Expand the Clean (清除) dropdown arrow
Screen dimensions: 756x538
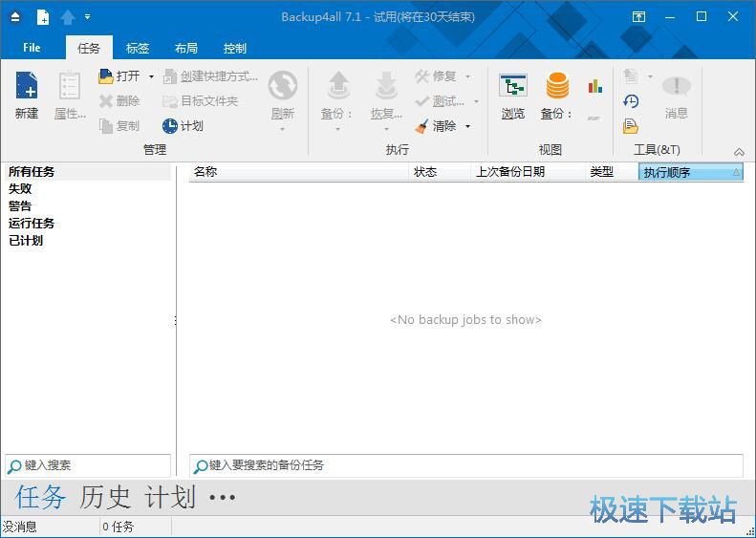[x=467, y=126]
